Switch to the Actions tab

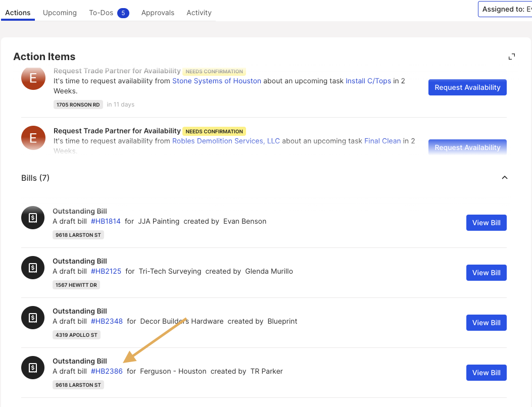[18, 13]
